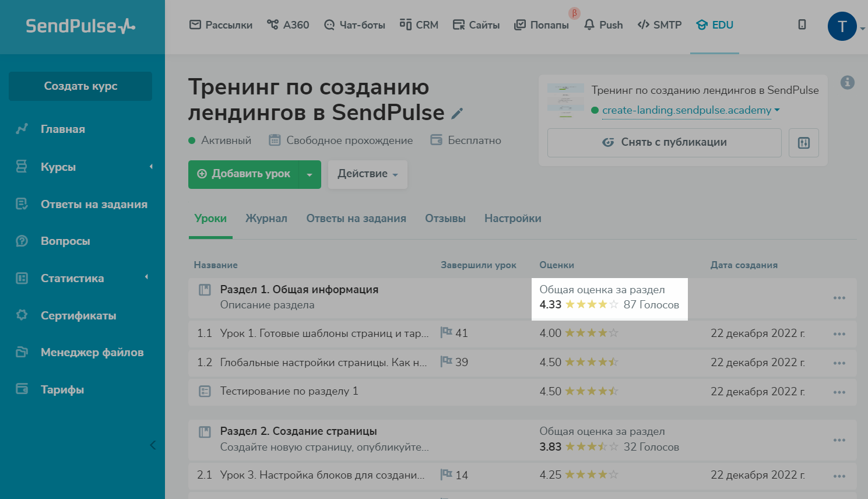
Task: Switch to the Журнал tab
Action: pyautogui.click(x=266, y=219)
